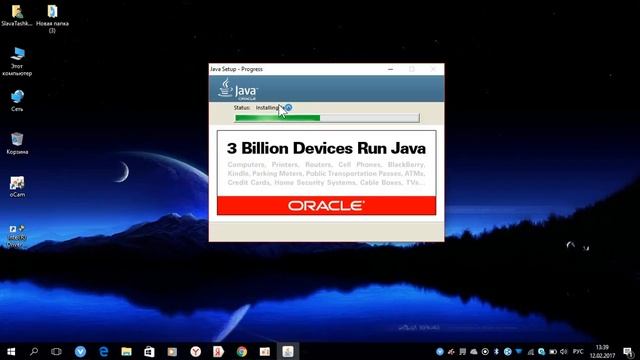Screen dimensions: 640x360
Task: Open the Action Center notifications icon
Action: [x=628, y=351]
